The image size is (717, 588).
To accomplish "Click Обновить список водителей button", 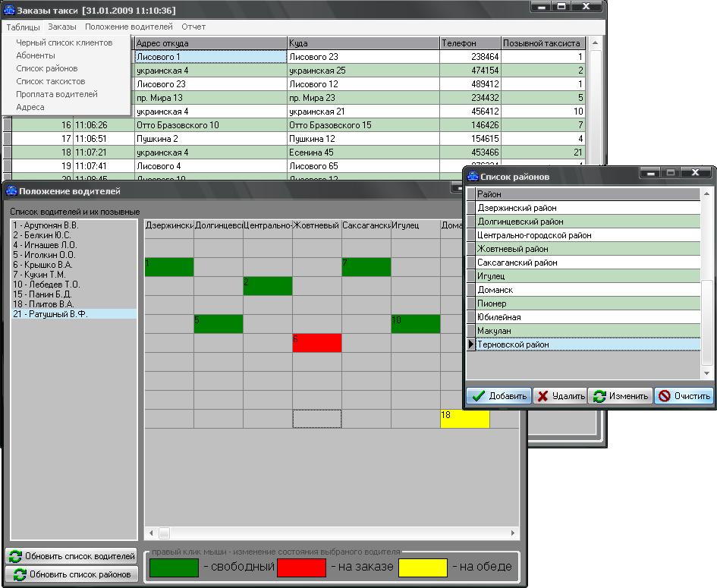I will pyautogui.click(x=71, y=556).
